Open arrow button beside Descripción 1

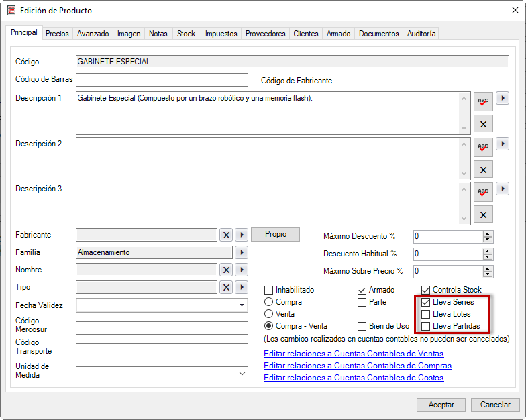pos(502,98)
